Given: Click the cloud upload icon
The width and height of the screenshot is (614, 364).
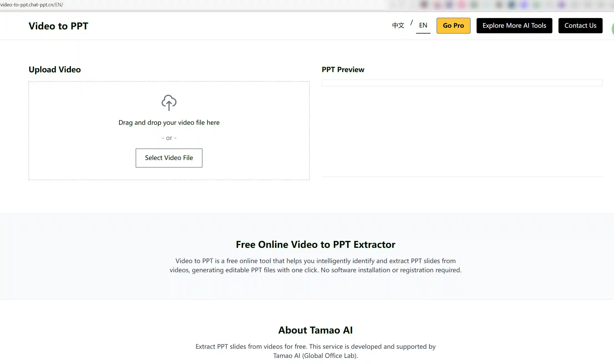Looking at the screenshot, I should pyautogui.click(x=169, y=103).
